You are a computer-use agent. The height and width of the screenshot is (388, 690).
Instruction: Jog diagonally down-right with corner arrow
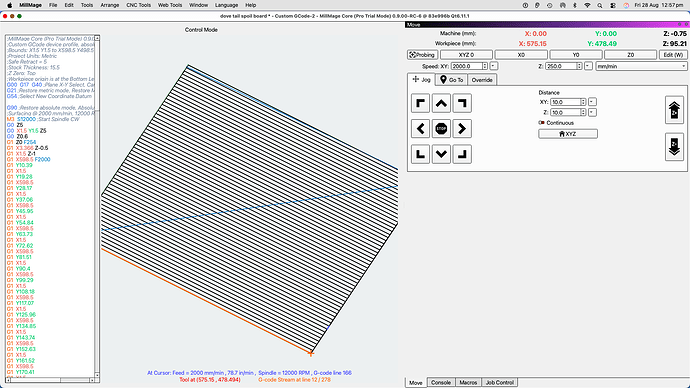[x=462, y=154]
